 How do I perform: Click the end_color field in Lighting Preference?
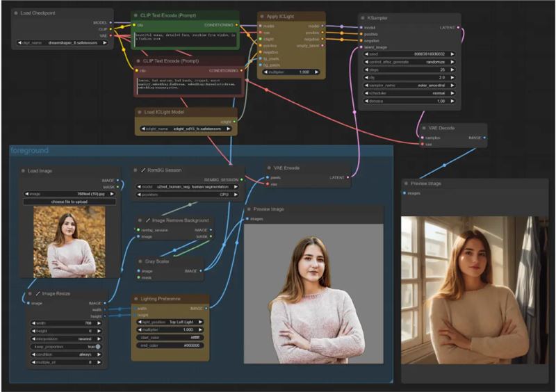[170, 345]
